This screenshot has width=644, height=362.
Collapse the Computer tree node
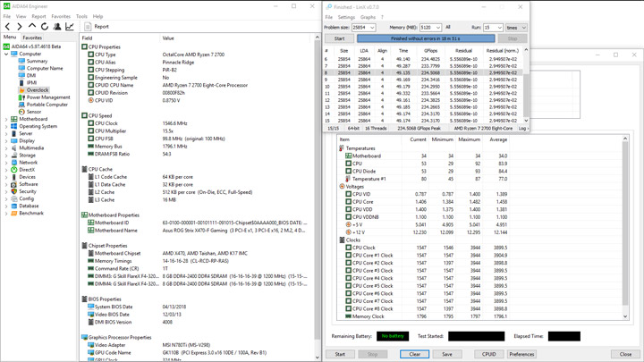pos(6,54)
